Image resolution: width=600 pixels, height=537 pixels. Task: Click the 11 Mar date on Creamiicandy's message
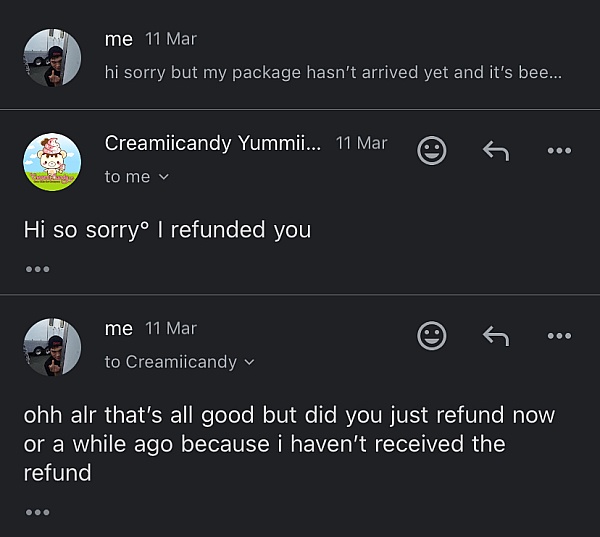pyautogui.click(x=361, y=143)
